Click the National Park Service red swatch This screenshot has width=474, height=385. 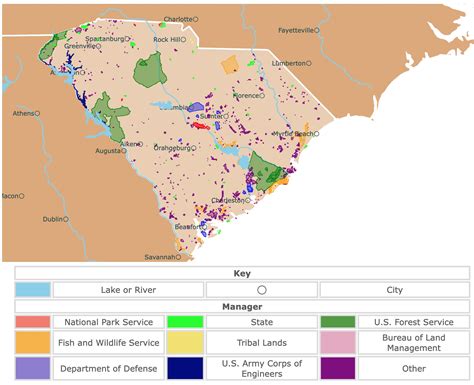point(33,322)
